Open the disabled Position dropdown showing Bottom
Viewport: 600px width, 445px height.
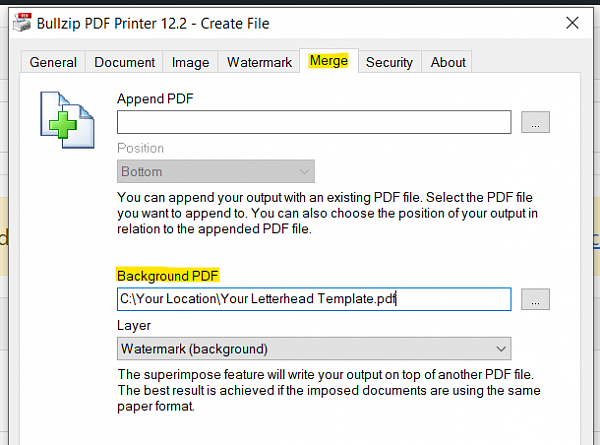click(216, 171)
